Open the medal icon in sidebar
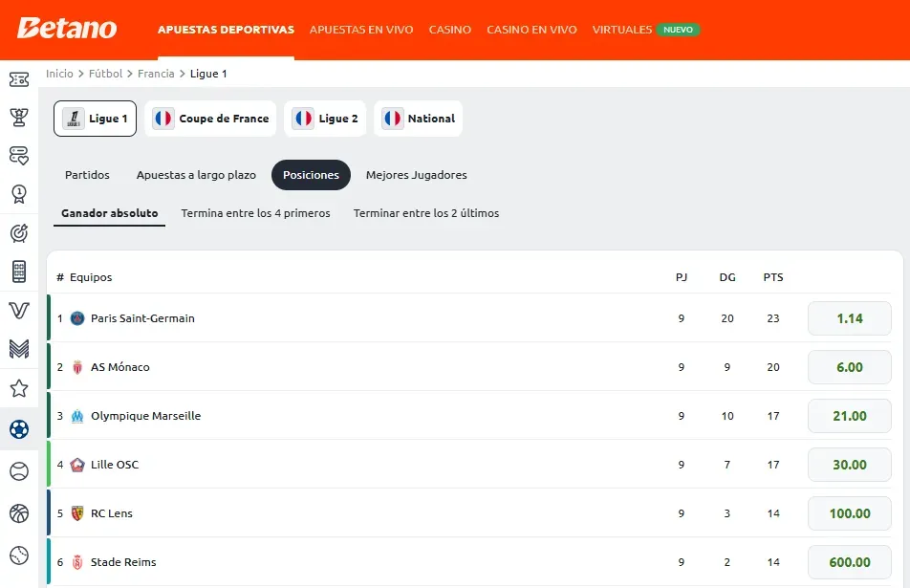910x588 pixels. click(19, 194)
